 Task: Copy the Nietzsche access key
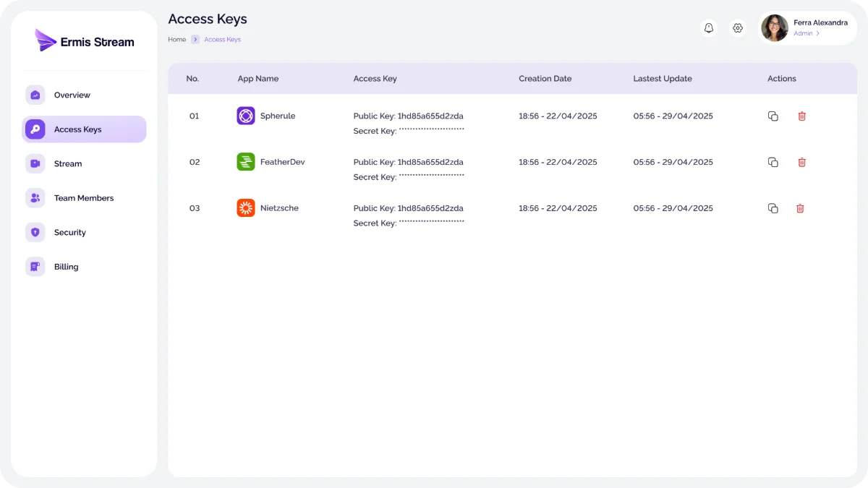[773, 209]
